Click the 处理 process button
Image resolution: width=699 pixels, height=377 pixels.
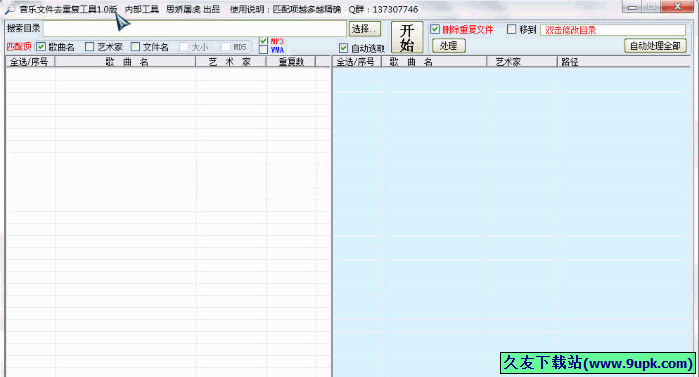pyautogui.click(x=448, y=45)
